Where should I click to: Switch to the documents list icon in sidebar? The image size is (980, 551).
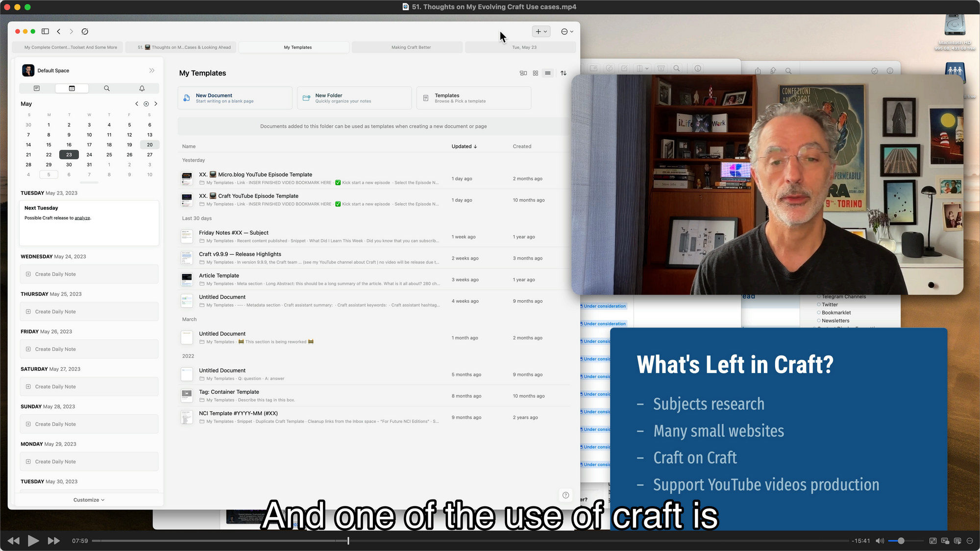tap(37, 88)
